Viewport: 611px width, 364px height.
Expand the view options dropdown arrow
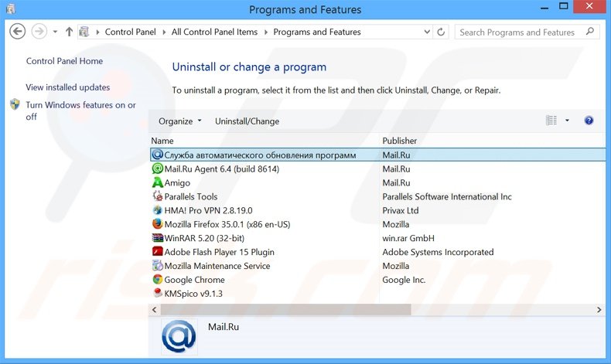click(x=567, y=121)
